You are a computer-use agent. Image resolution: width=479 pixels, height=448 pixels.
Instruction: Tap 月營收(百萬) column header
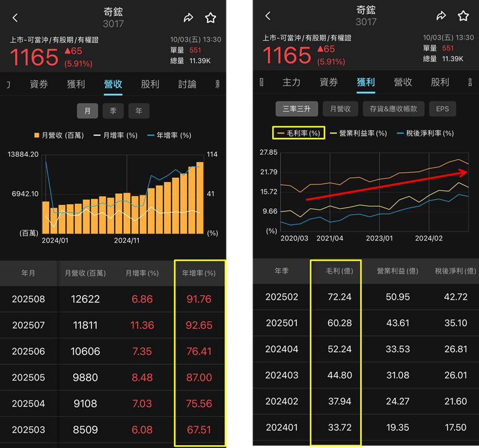pyautogui.click(x=85, y=273)
